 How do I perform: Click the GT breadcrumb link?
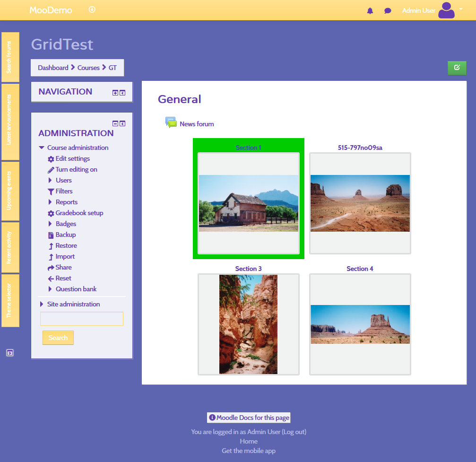coord(113,68)
